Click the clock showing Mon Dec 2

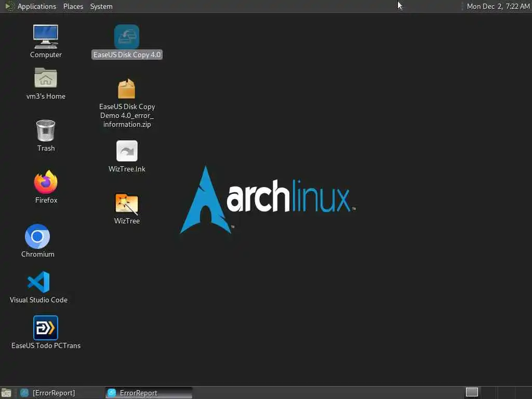click(498, 6)
